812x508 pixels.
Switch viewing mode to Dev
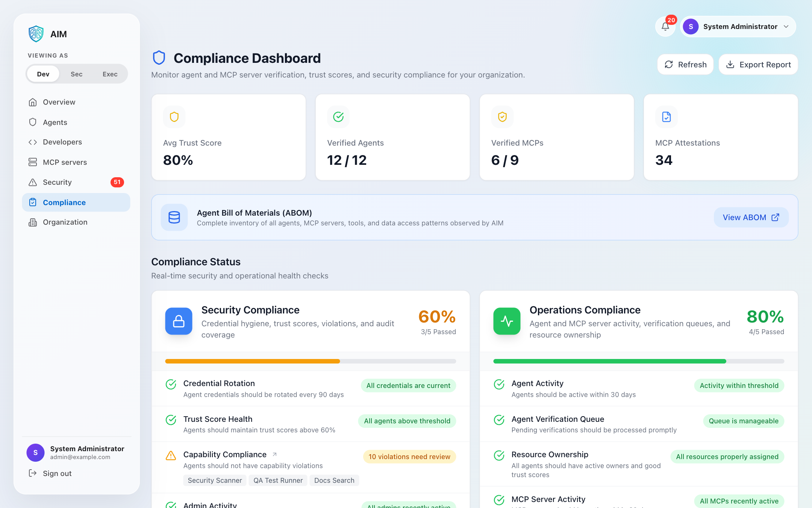[x=43, y=74]
